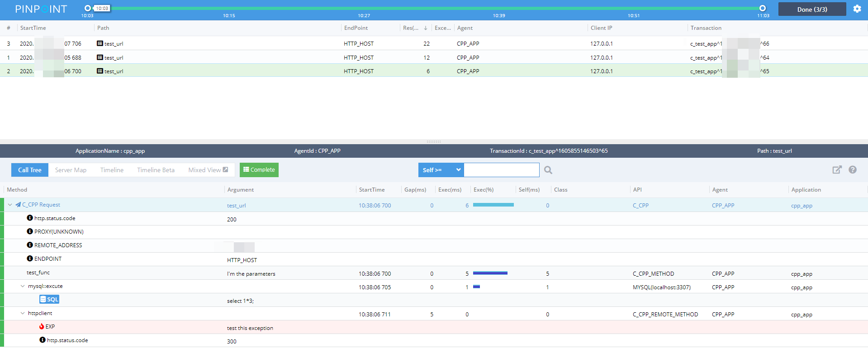Collapse the C_CPP Request node
This screenshot has height=348, width=868.
tap(10, 205)
